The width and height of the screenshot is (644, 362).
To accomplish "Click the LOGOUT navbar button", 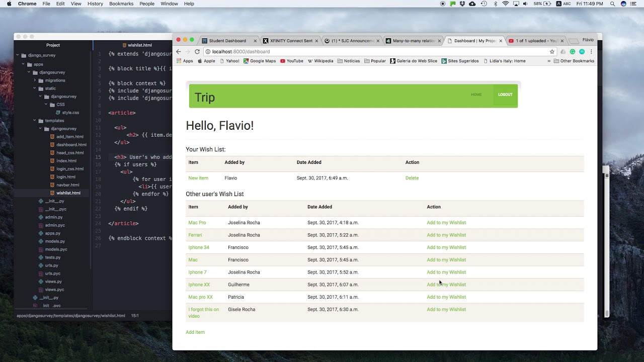I will tap(505, 95).
